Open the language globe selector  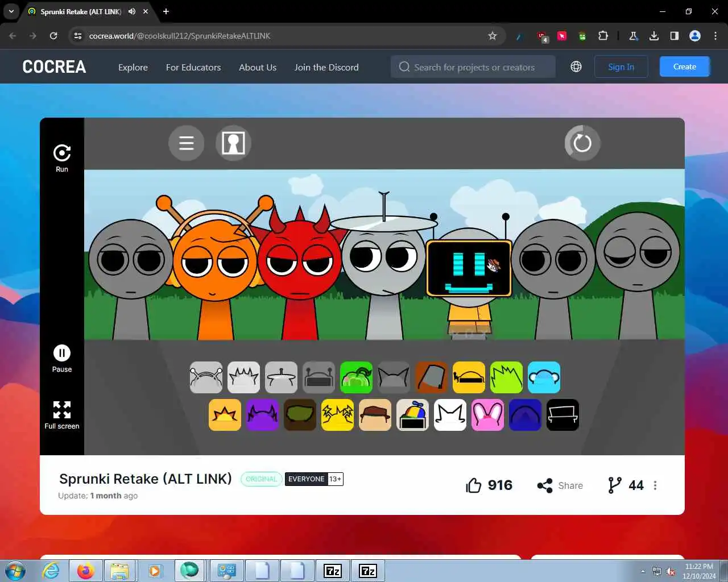coord(576,66)
